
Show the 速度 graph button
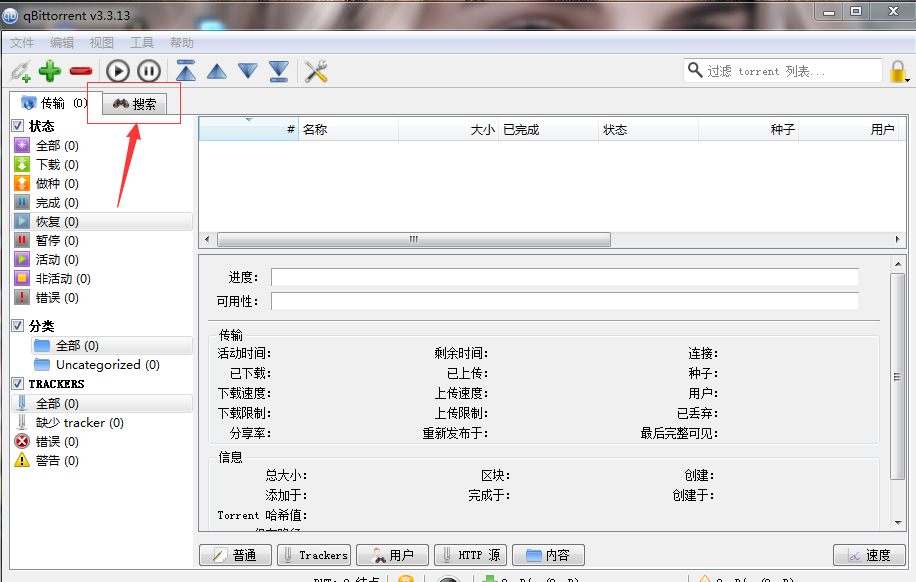click(x=869, y=555)
